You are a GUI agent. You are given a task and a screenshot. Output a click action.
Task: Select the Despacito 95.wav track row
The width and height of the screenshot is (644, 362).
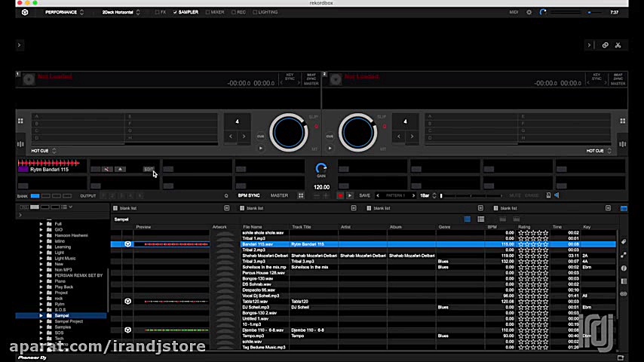click(x=363, y=290)
